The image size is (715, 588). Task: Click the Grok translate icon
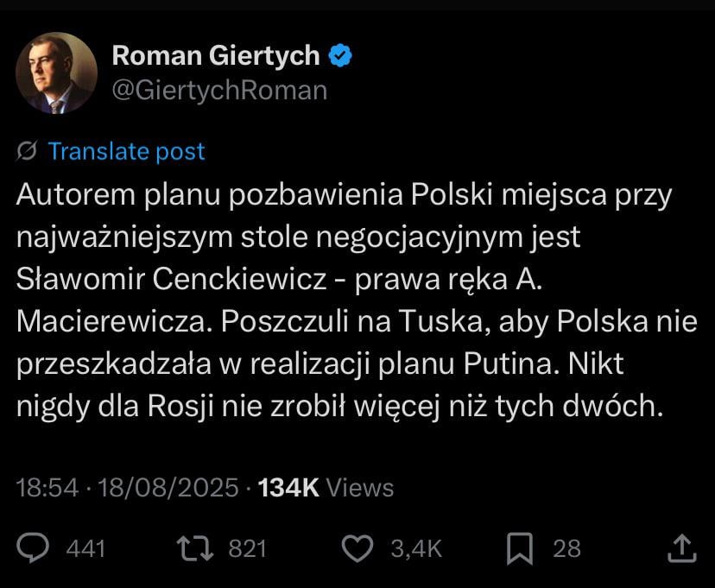click(x=27, y=151)
